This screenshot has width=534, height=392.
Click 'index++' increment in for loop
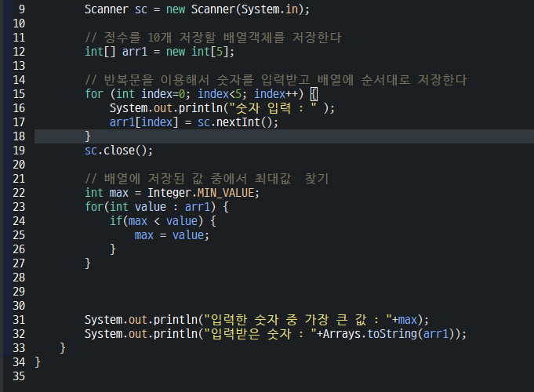[275, 94]
